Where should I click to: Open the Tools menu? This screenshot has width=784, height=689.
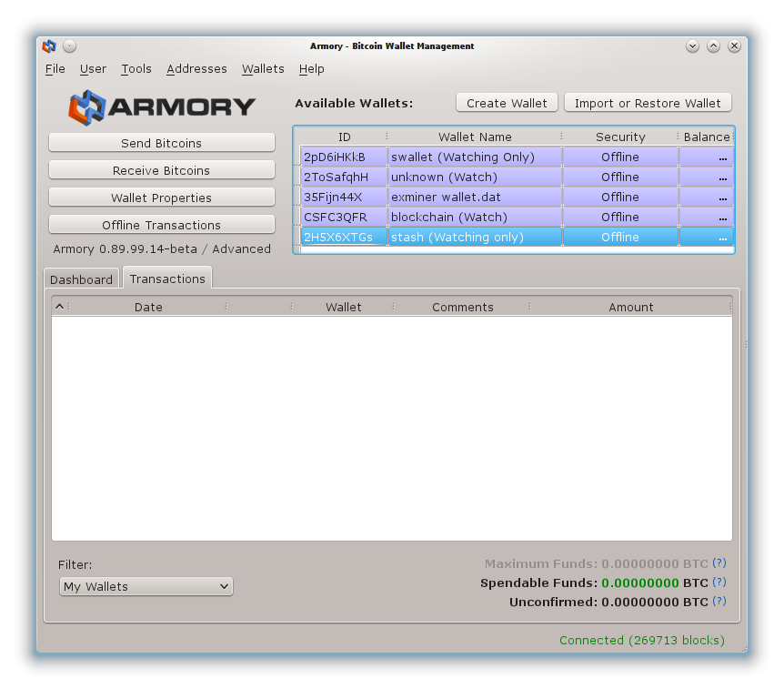(x=136, y=68)
